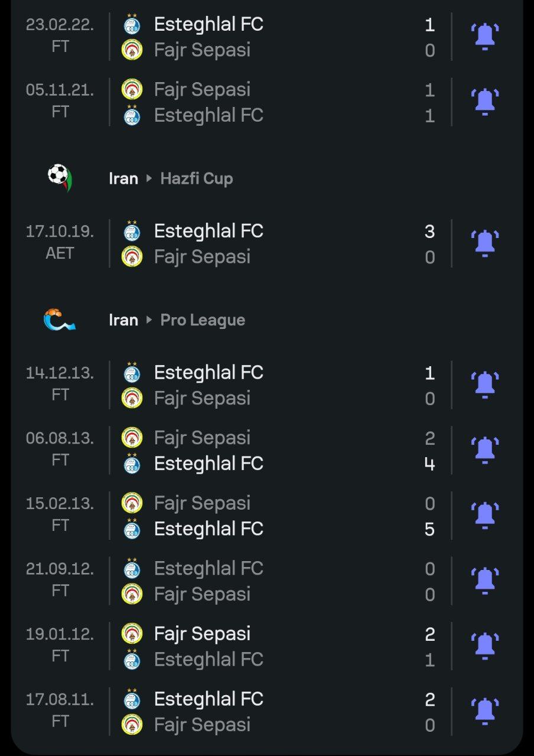534x756 pixels.
Task: Expand arrow beside Iran in Pro League header
Action: click(149, 320)
